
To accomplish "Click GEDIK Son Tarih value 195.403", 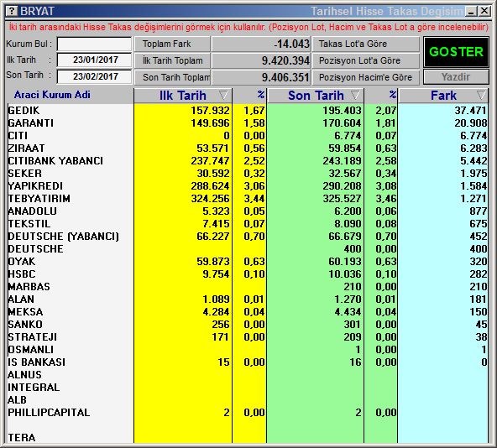I will (x=342, y=111).
